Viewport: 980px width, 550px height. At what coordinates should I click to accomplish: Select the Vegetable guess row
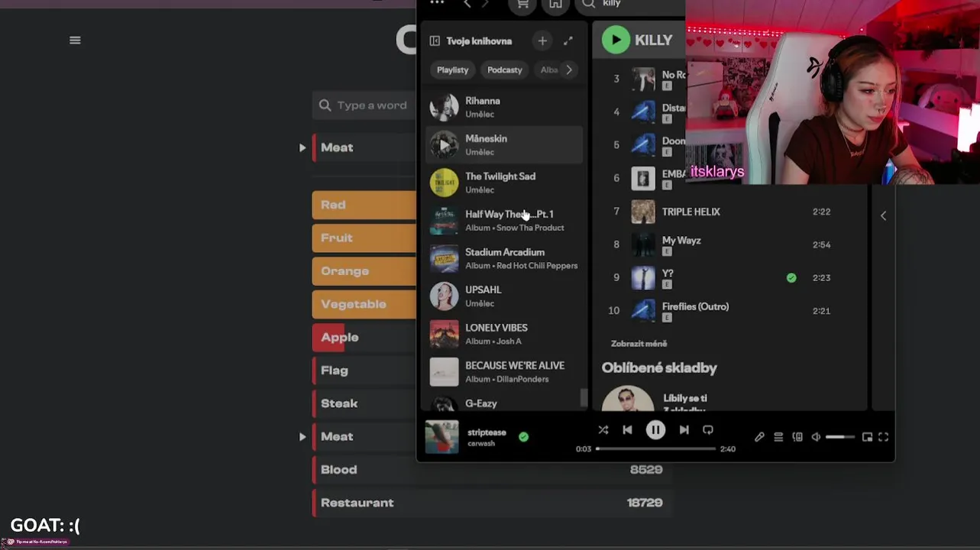click(x=364, y=304)
